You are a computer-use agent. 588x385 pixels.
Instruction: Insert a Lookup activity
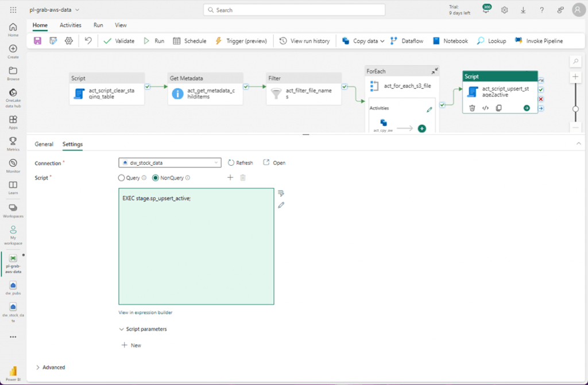click(x=491, y=41)
